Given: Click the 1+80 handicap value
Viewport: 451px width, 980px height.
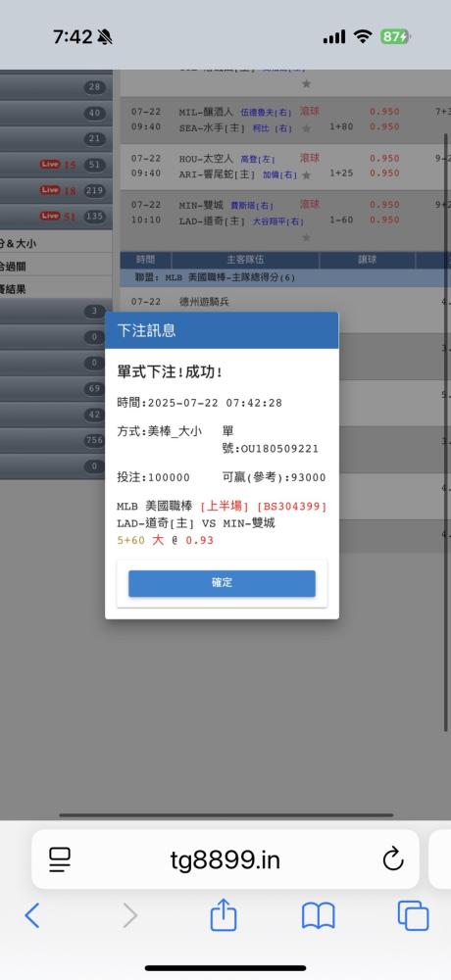Looking at the screenshot, I should click(341, 126).
